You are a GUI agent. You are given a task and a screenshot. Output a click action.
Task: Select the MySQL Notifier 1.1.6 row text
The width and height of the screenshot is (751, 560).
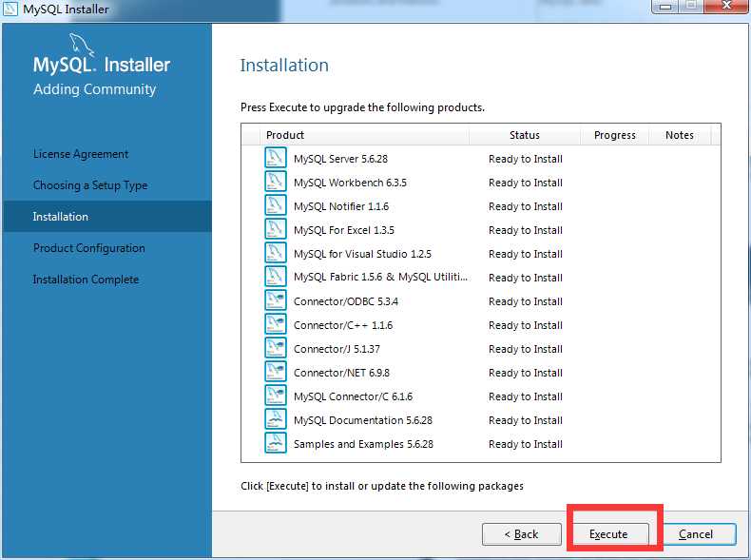[341, 206]
